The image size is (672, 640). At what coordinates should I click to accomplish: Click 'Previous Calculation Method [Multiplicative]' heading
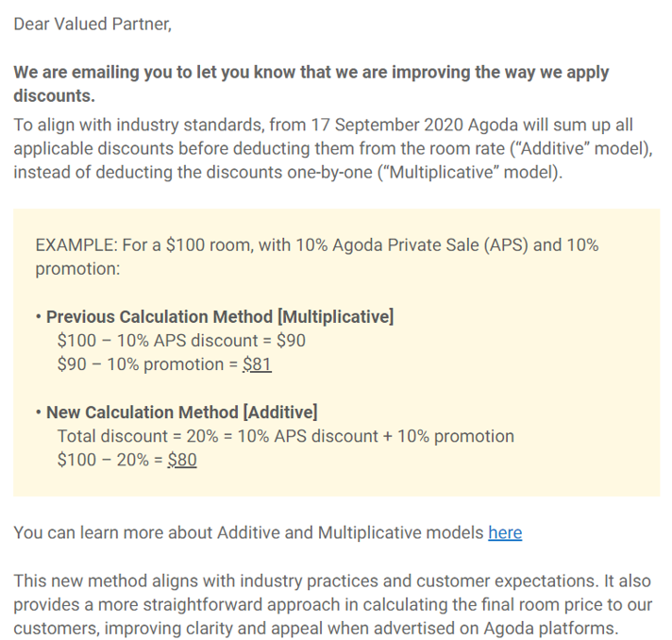tap(220, 317)
